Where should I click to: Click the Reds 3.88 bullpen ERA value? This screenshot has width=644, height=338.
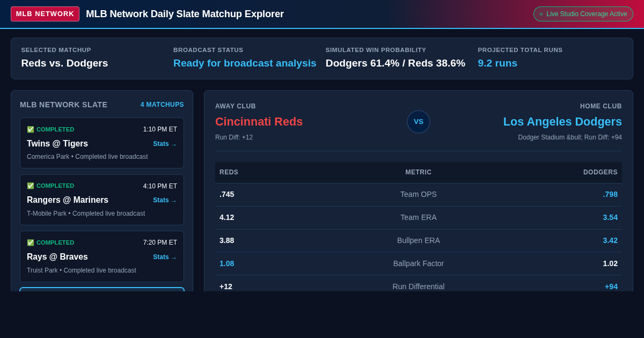point(227,240)
